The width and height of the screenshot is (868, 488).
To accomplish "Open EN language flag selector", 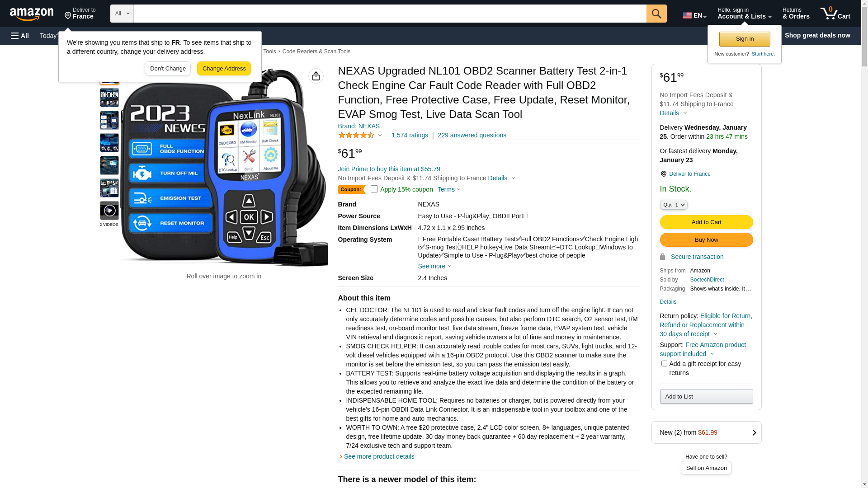I will tap(694, 15).
